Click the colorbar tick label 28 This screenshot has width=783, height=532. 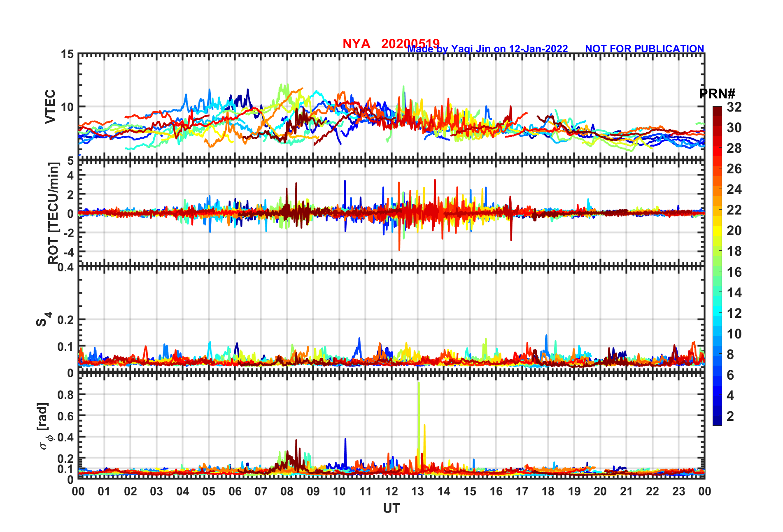pyautogui.click(x=734, y=148)
